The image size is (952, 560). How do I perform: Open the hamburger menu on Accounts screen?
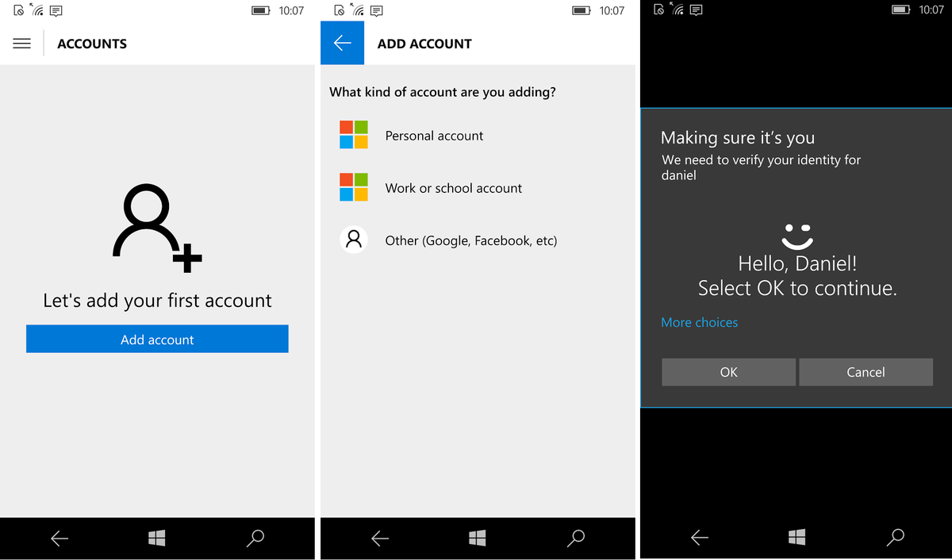[x=22, y=43]
